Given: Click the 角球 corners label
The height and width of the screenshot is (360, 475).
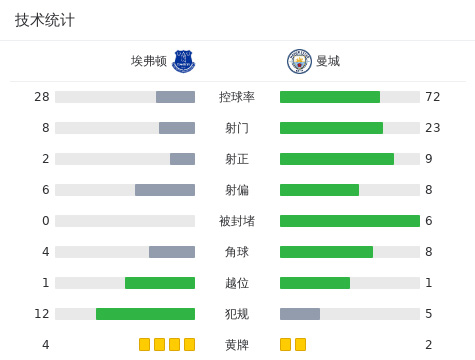Looking at the screenshot, I should tap(237, 252).
